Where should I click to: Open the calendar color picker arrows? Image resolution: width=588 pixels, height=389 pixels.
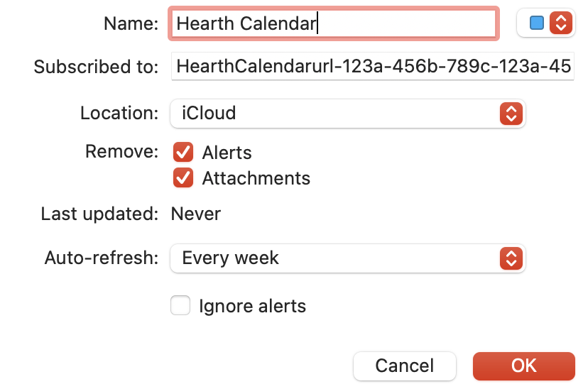pyautogui.click(x=560, y=23)
